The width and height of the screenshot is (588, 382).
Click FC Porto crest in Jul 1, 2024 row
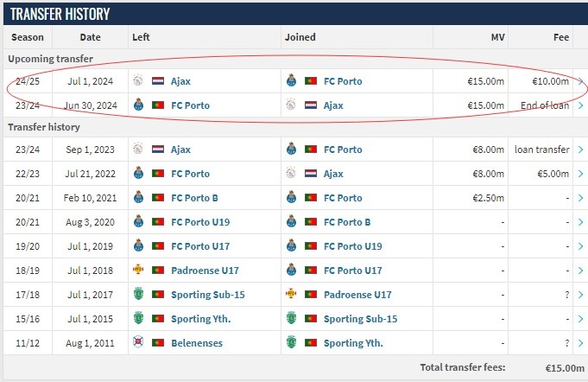point(291,80)
